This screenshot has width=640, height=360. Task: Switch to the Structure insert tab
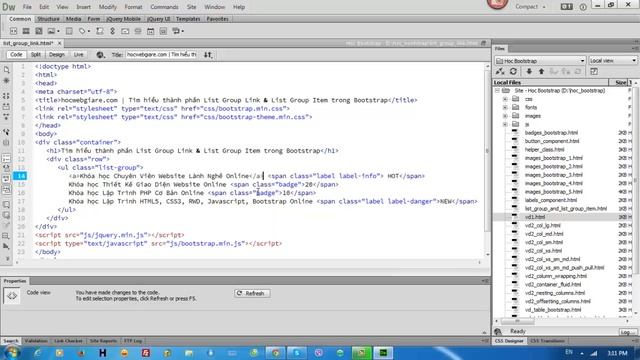coord(49,19)
